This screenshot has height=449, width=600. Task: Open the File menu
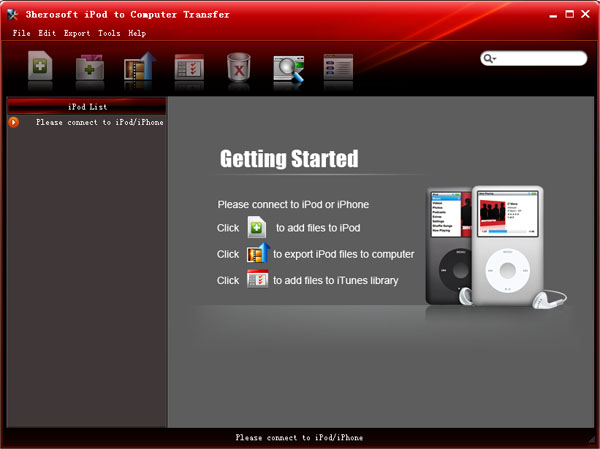point(21,33)
